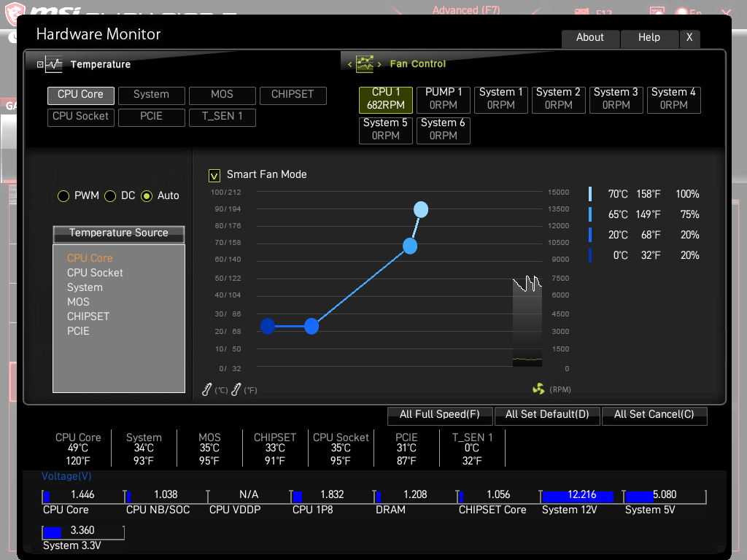Click the 0°C 32°F color marker
This screenshot has width=747, height=560.
tap(590, 255)
